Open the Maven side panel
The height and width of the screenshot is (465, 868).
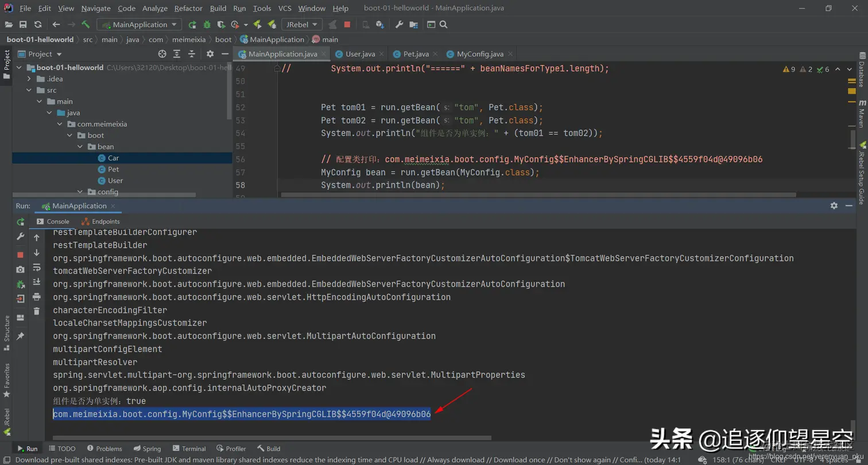coord(862,113)
